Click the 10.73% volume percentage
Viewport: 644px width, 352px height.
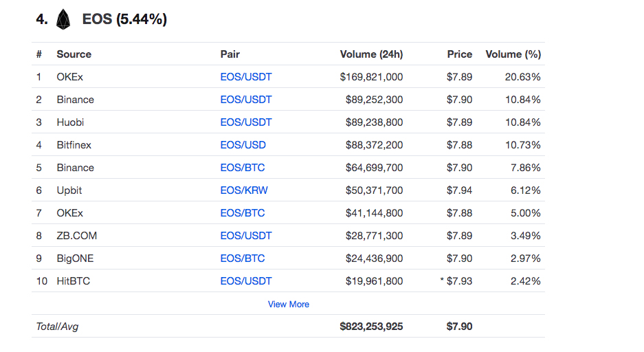tap(523, 145)
